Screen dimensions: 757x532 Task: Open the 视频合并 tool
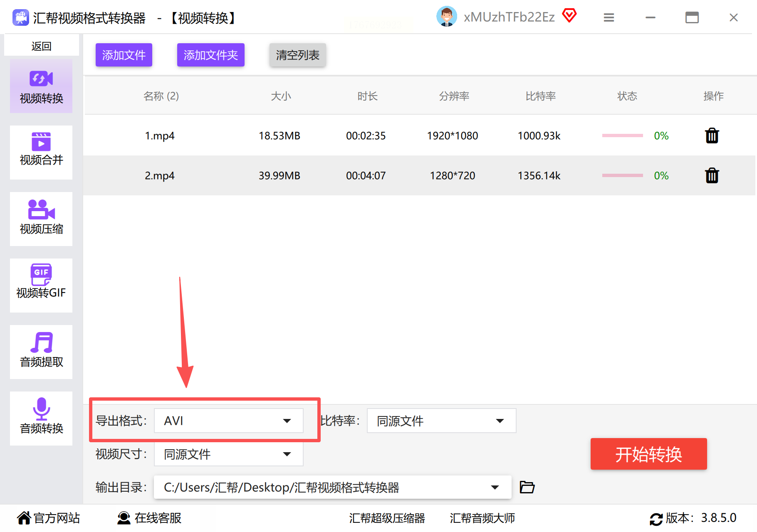[x=41, y=153]
